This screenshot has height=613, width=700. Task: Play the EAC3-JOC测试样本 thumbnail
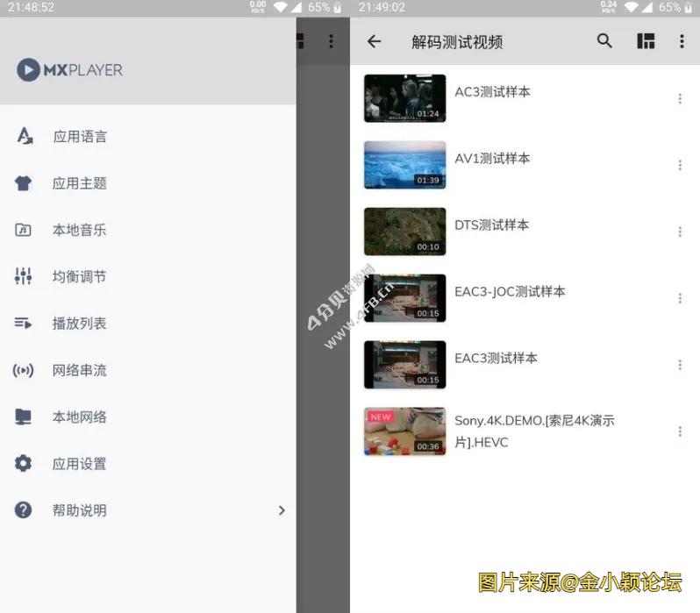405,298
